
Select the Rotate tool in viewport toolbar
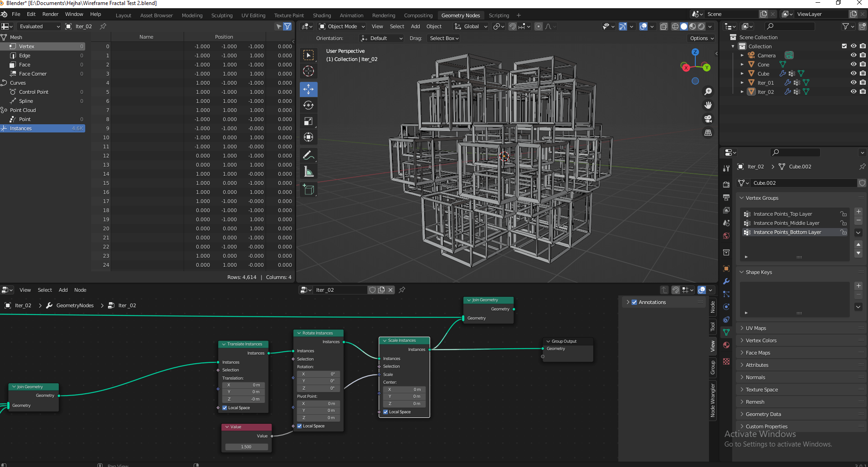pos(308,105)
